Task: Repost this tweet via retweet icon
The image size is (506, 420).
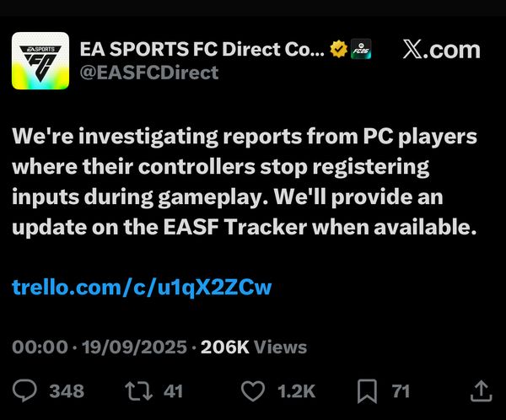Action: pos(139,391)
